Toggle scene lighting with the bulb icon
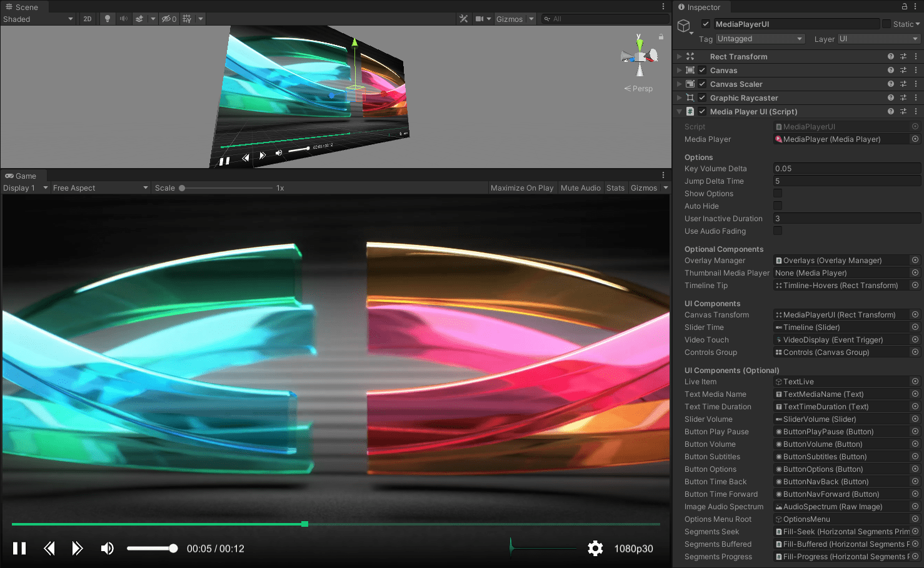 106,19
